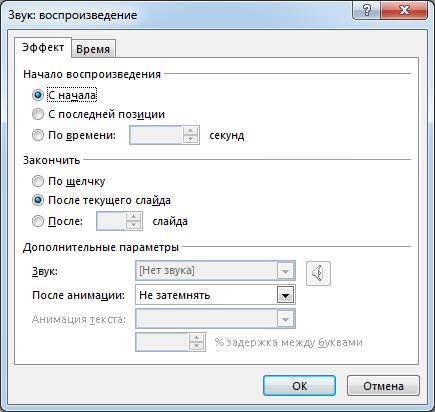Image resolution: width=435 pixels, height=412 pixels.
Task: Click the seconds input field
Action: [x=156, y=135]
